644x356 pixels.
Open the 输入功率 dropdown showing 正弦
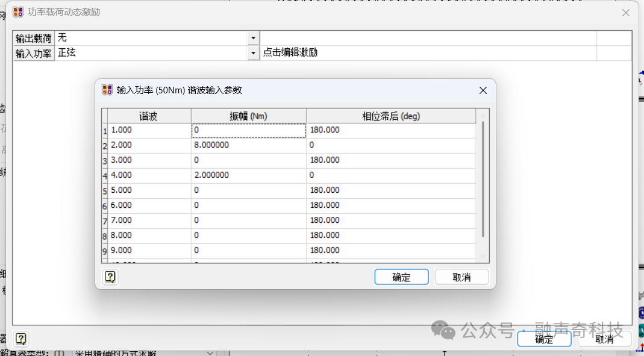click(x=253, y=53)
